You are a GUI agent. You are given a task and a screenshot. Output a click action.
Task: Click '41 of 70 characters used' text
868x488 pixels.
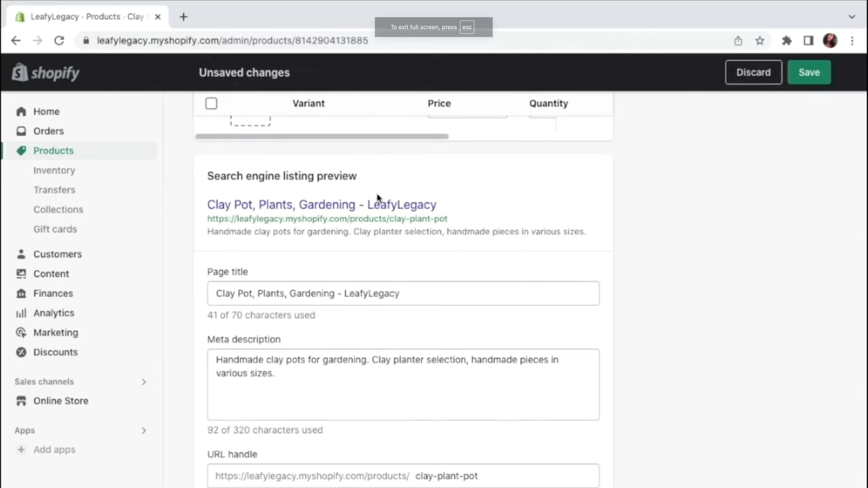261,315
